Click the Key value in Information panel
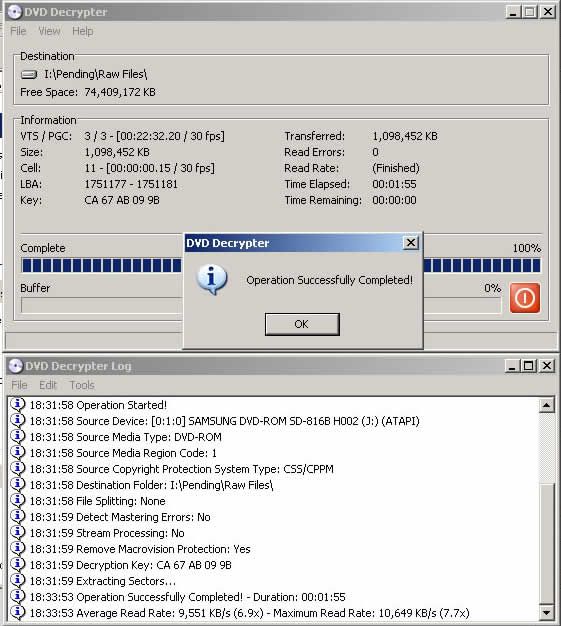561x626 pixels. coord(122,200)
